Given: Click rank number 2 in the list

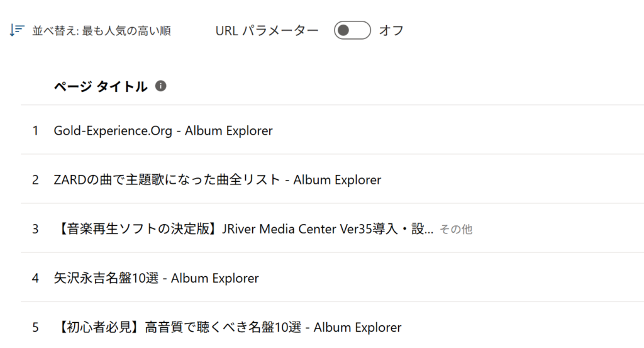Looking at the screenshot, I should pos(36,180).
